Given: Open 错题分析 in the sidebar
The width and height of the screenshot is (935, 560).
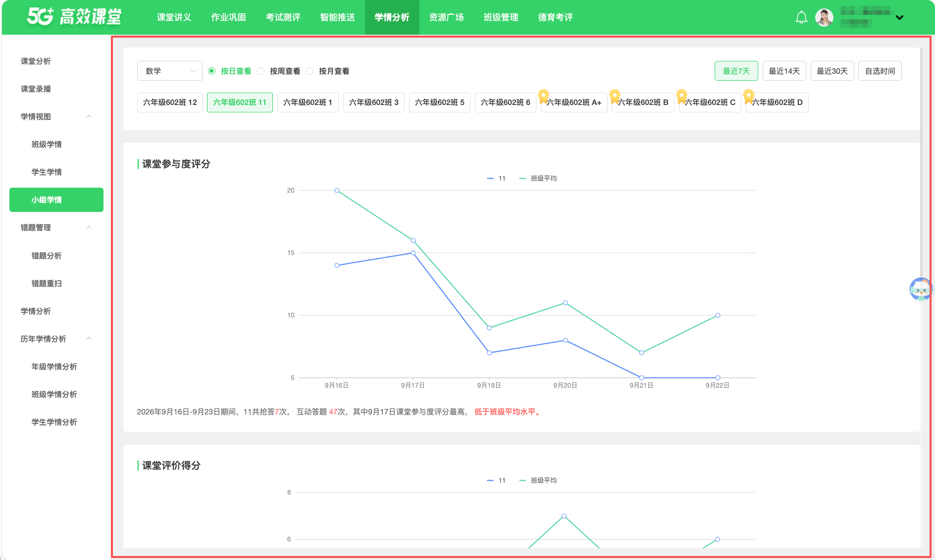Looking at the screenshot, I should (x=47, y=256).
